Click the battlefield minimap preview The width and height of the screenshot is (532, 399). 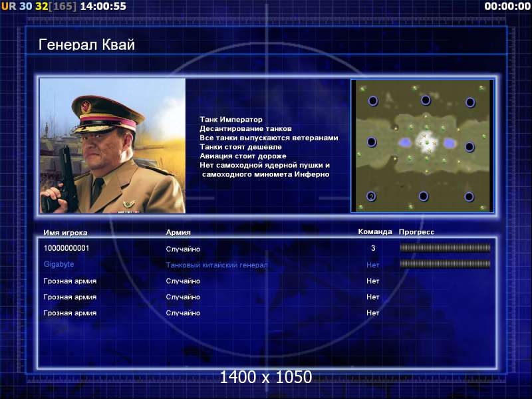click(x=422, y=146)
